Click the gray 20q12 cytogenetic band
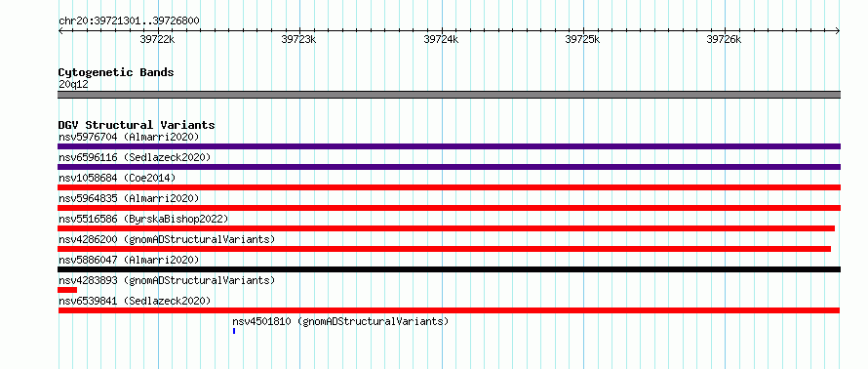868x369 pixels. [x=449, y=95]
